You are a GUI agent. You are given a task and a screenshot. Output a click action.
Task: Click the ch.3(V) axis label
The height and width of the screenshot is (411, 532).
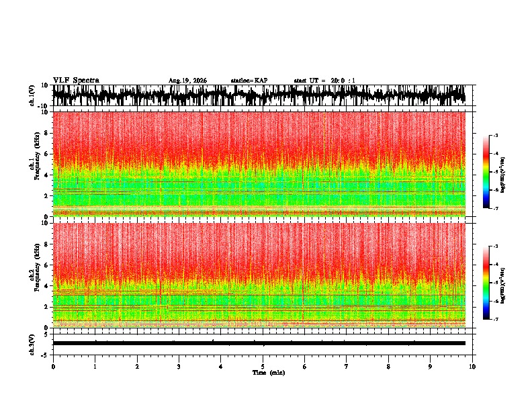coord(32,345)
